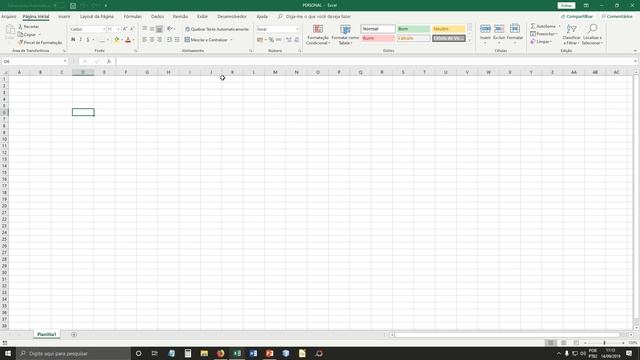The height and width of the screenshot is (360, 640).
Task: Click Mesclar e Centralizar
Action: (206, 40)
